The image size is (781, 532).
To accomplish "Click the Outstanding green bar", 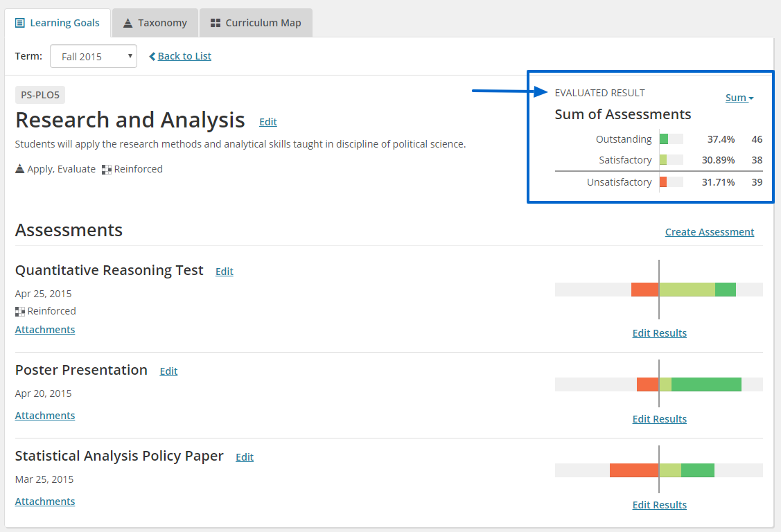I will click(x=663, y=139).
